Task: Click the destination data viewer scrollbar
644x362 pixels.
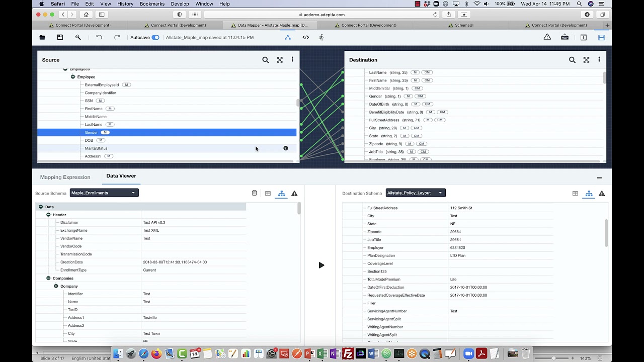Action: [x=606, y=233]
